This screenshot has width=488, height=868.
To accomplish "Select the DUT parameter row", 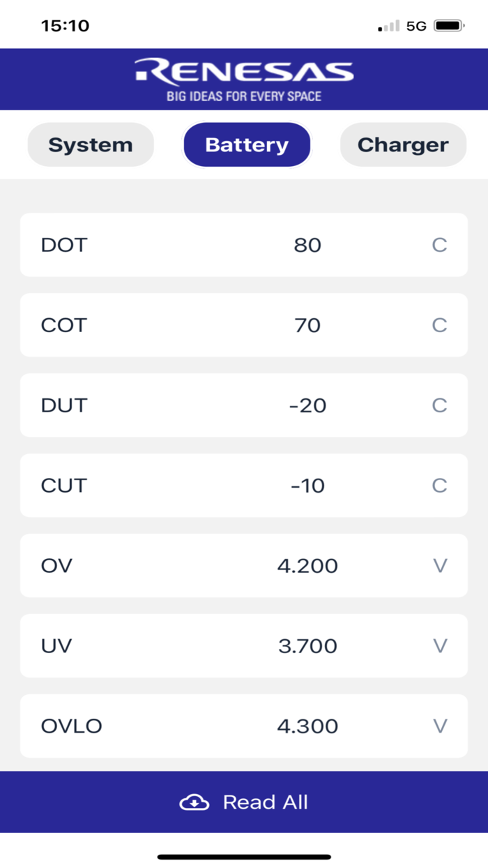I will coord(243,405).
